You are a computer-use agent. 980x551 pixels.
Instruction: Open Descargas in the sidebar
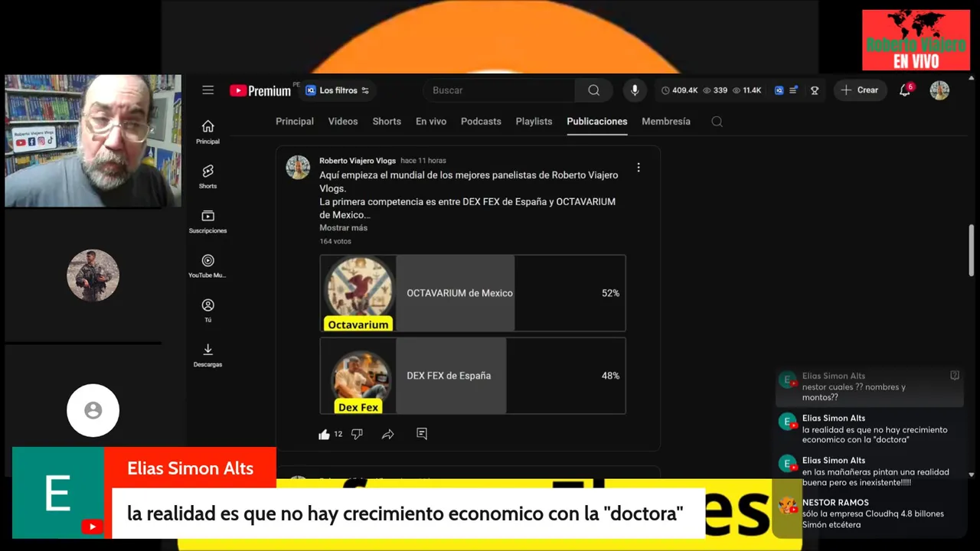[x=207, y=355]
